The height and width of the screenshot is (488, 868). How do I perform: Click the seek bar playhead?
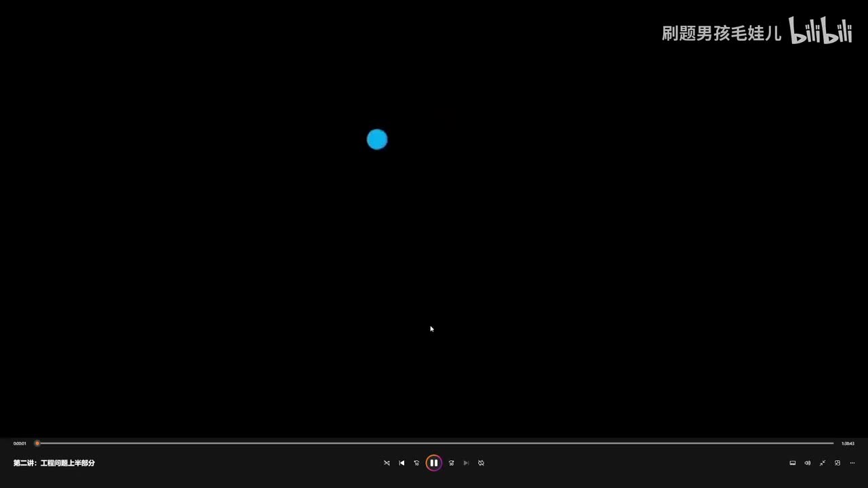[37, 443]
